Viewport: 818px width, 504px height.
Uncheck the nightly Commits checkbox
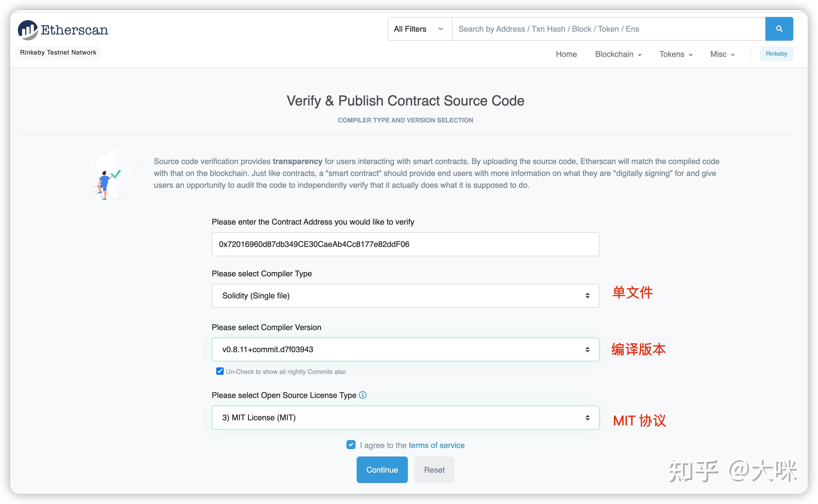(x=220, y=371)
